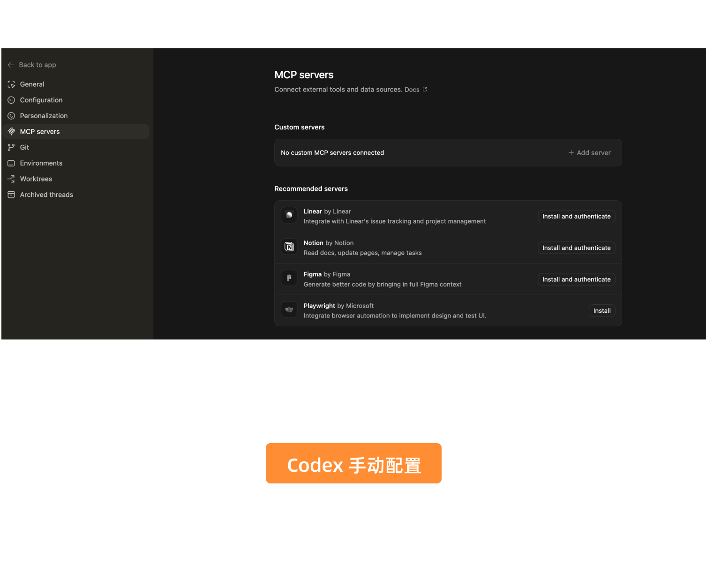The height and width of the screenshot is (588, 706).
Task: Return via Back to app link
Action: coord(32,65)
